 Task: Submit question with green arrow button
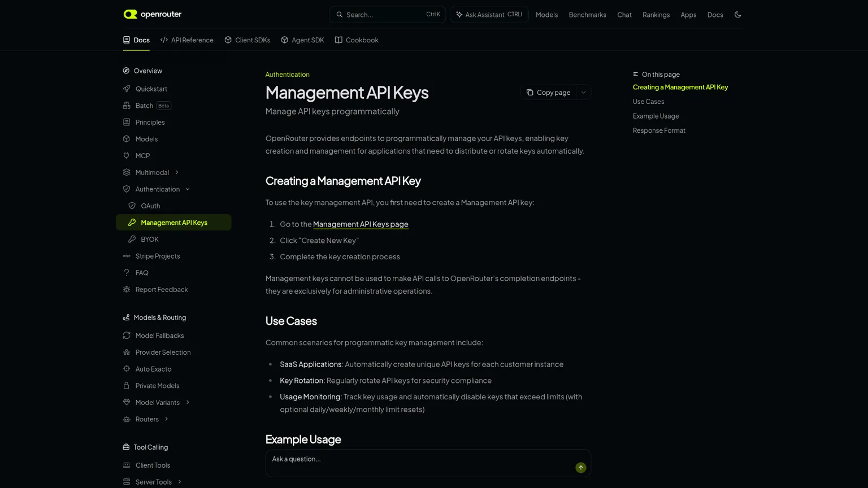click(x=580, y=468)
